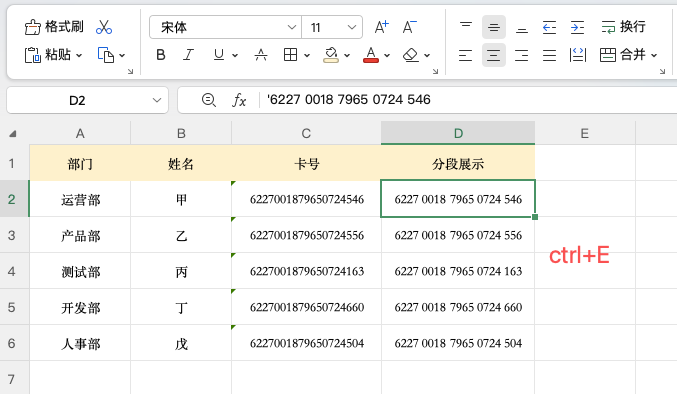
Task: Click the Format Painter (格式刷) button
Action: pos(54,27)
